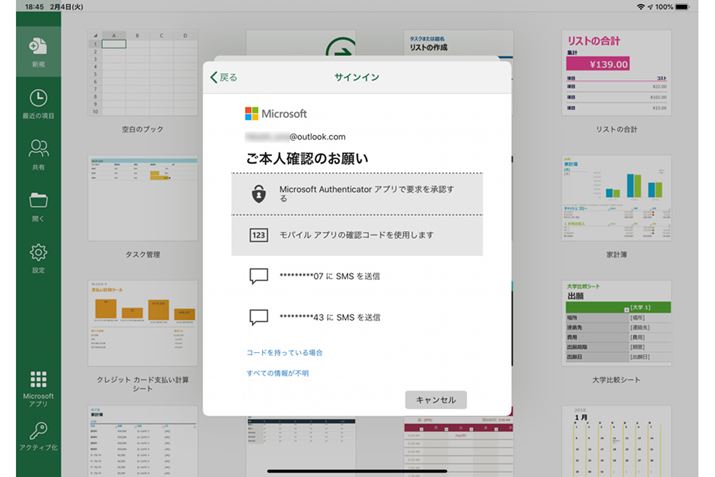Open the リストの合計 template thumbnail
Image resolution: width=715 pixels, height=477 pixels.
616,78
